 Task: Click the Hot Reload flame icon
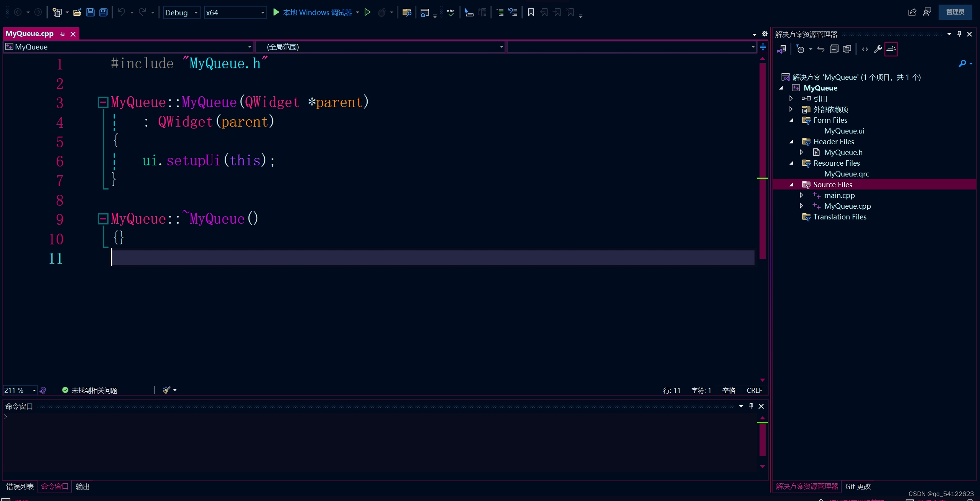(382, 12)
